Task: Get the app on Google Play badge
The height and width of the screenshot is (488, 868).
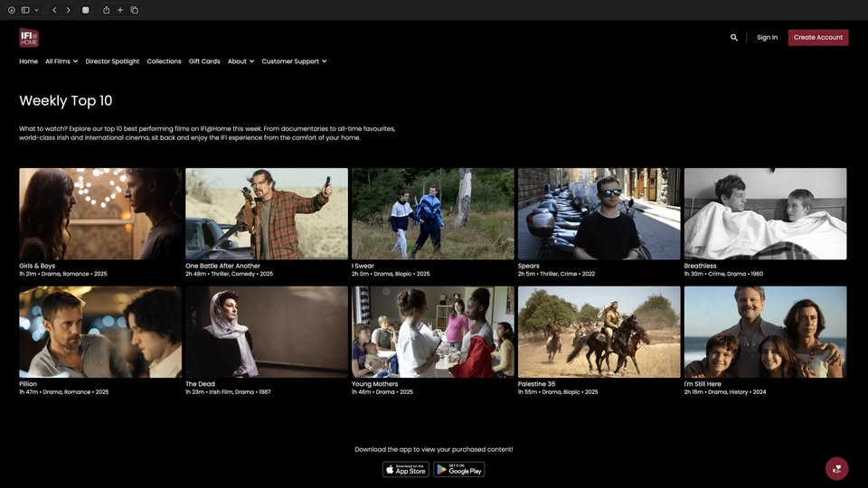Action: 459,470
